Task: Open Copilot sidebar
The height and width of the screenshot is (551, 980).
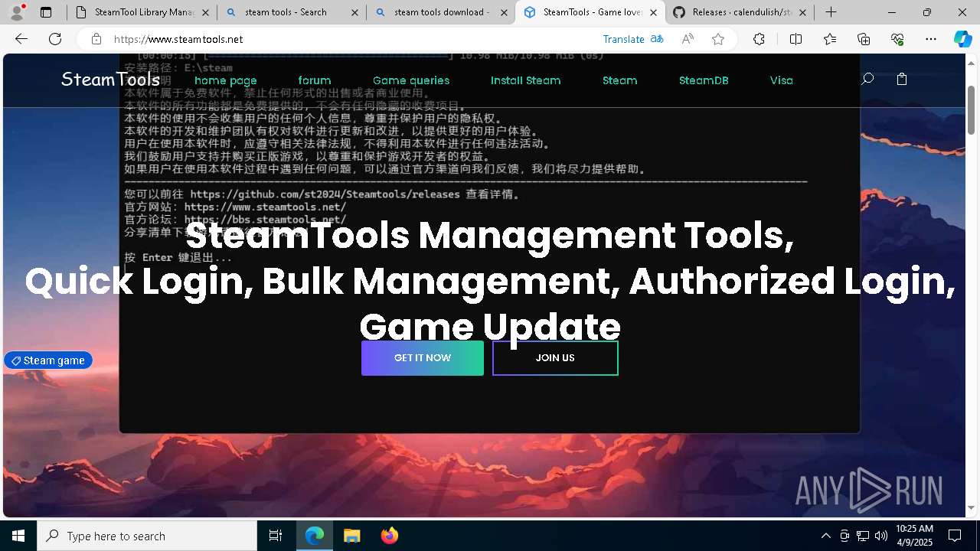Action: 962,39
